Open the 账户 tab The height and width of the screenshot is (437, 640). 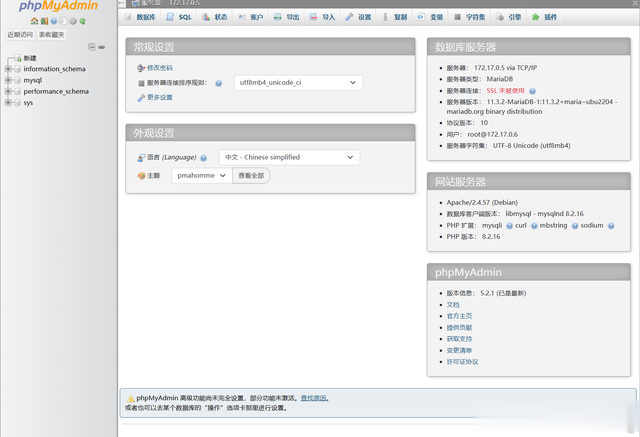click(x=251, y=17)
